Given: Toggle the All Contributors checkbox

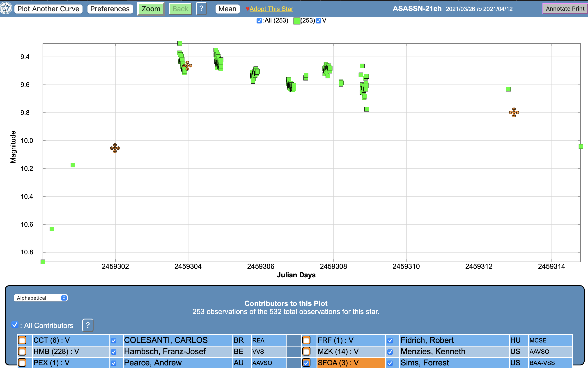Looking at the screenshot, I should 15,325.
